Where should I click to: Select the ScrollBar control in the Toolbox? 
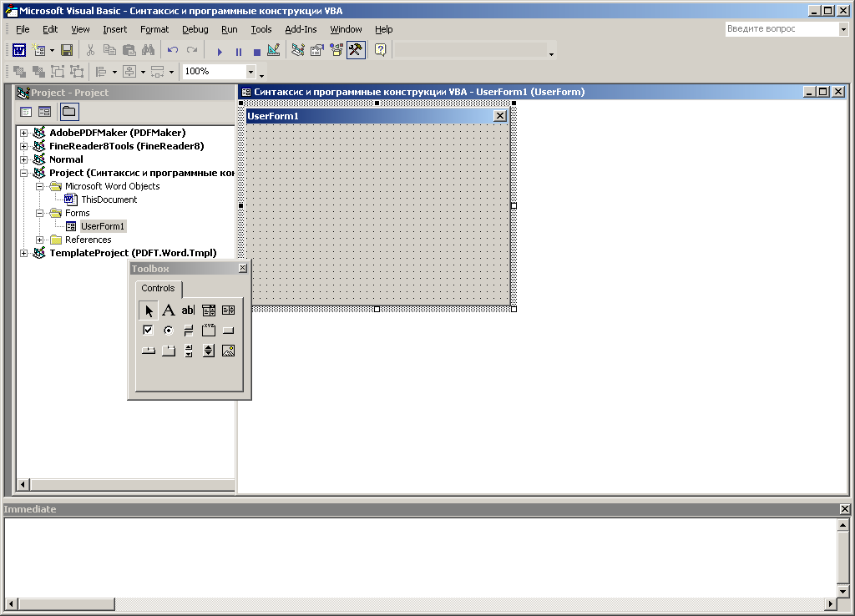188,351
